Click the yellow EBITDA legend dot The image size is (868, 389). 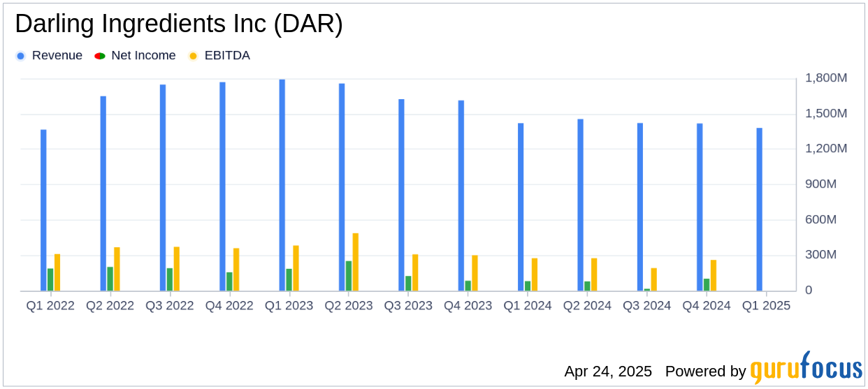pos(193,56)
